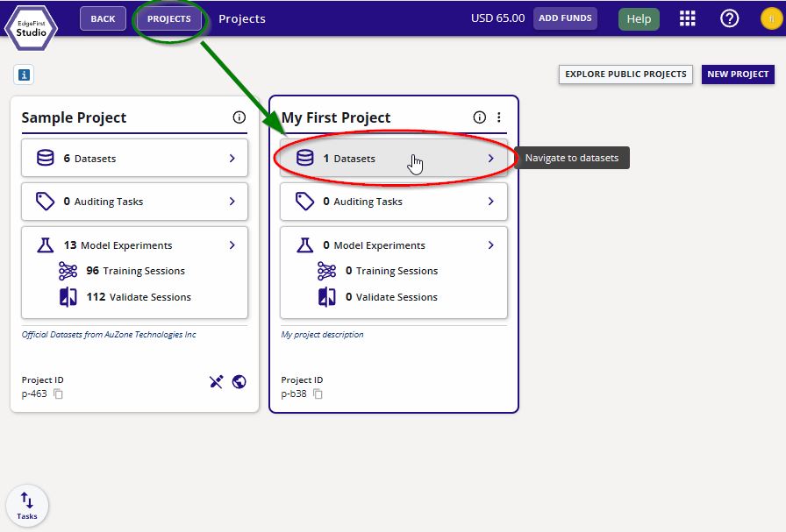
Task: Click the Help question mark icon
Action: pyautogui.click(x=729, y=18)
